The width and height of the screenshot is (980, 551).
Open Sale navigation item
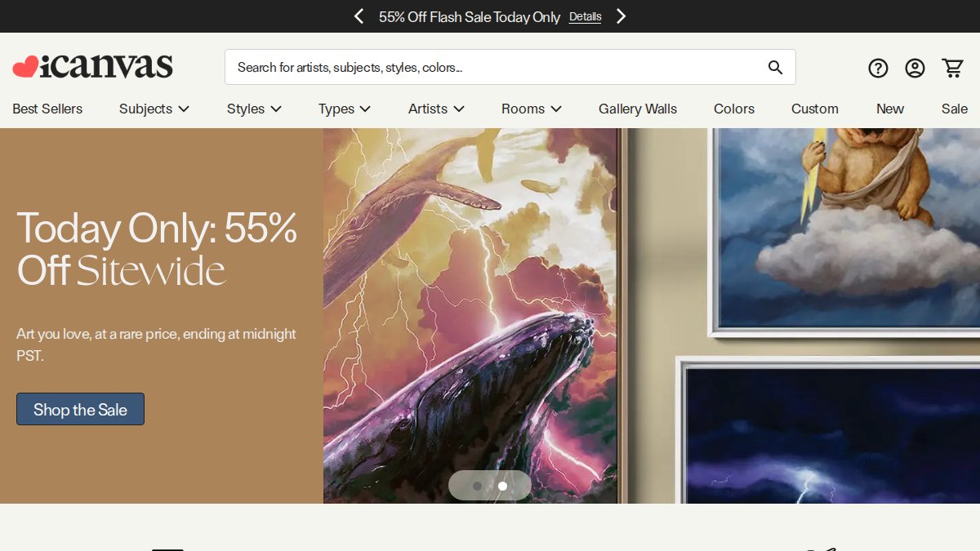955,109
